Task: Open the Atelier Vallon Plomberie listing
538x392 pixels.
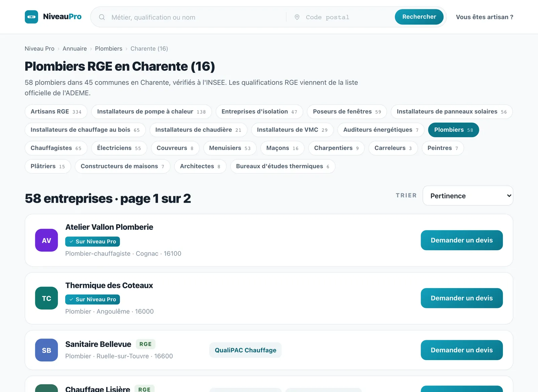Action: [x=109, y=227]
